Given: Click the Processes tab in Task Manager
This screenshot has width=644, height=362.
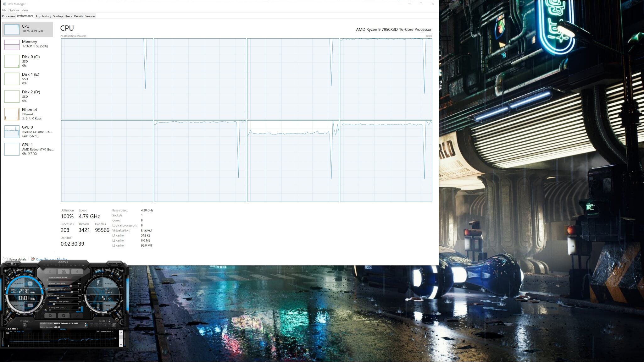Looking at the screenshot, I should pyautogui.click(x=8, y=16).
